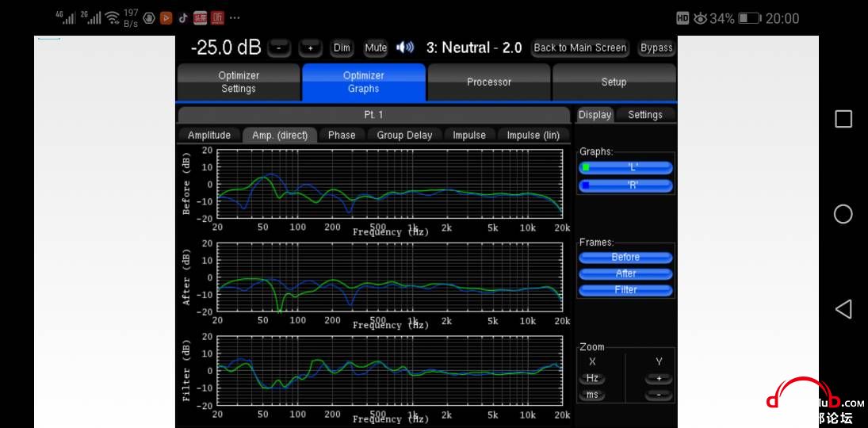Toggle the Dim button
Image resolution: width=868 pixels, height=428 pixels.
tap(342, 48)
